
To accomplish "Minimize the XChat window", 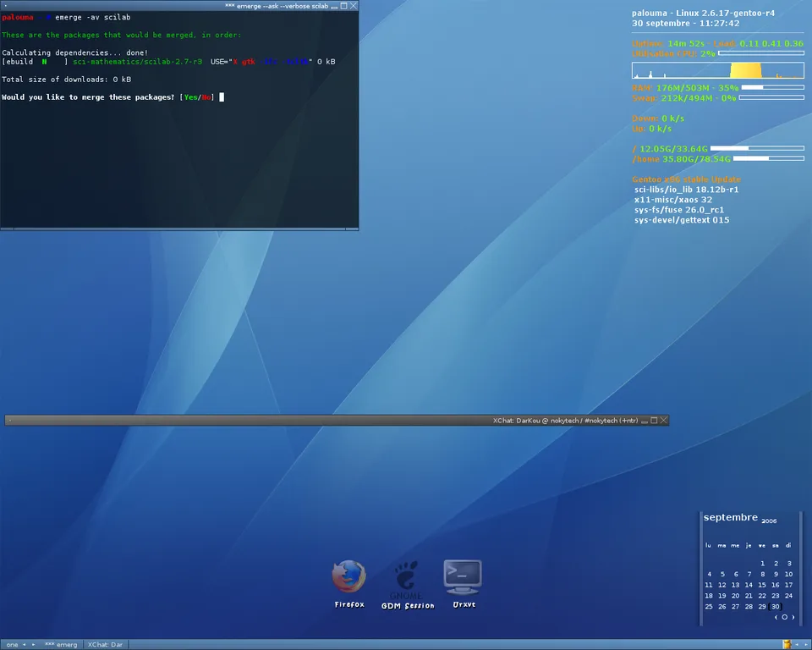I will 645,421.
